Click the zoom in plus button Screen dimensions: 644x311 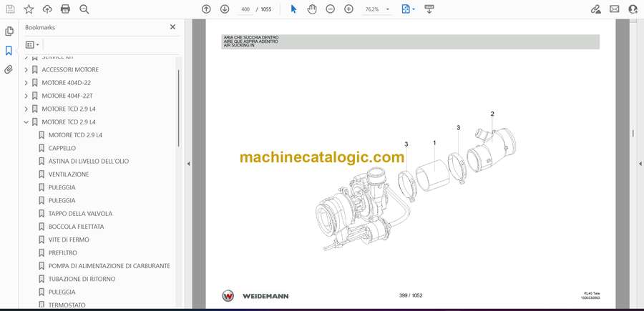[348, 9]
